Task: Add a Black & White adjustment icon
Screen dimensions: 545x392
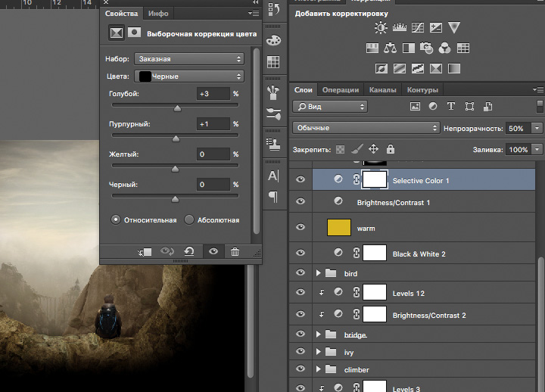Action: point(409,48)
